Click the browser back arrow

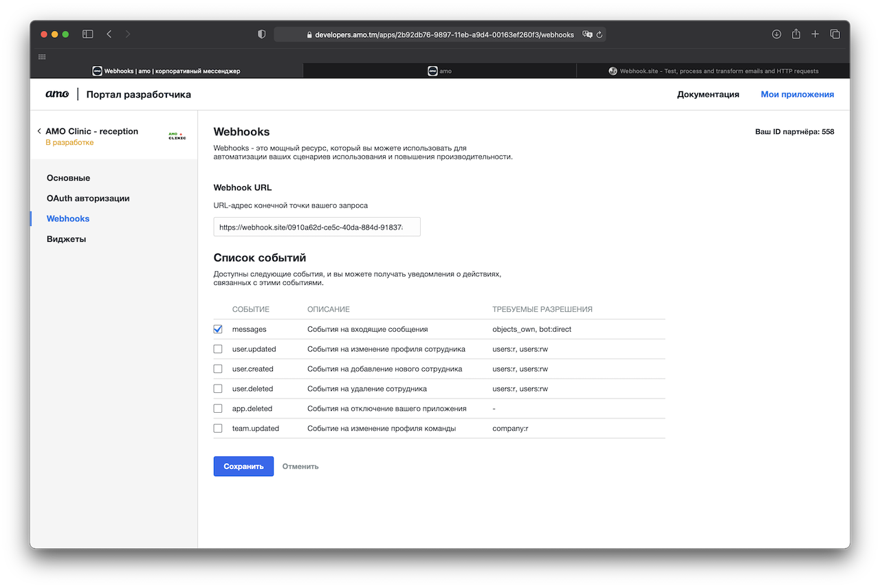pyautogui.click(x=109, y=34)
